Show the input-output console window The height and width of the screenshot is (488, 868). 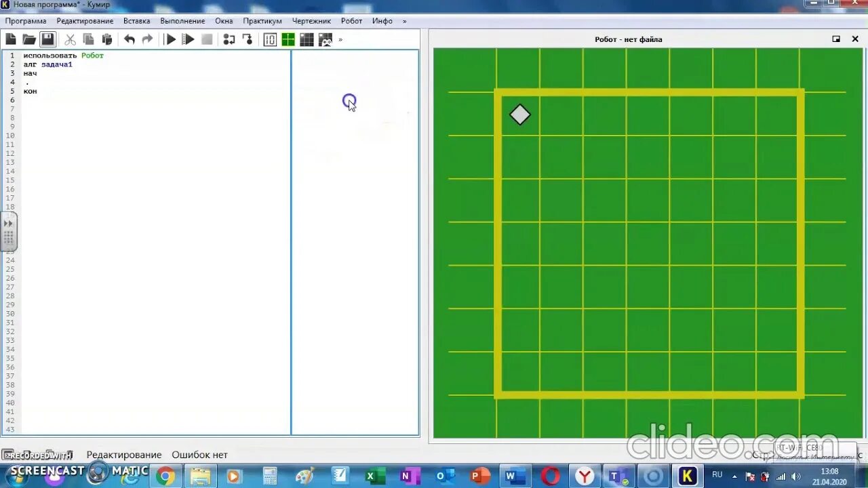click(270, 39)
